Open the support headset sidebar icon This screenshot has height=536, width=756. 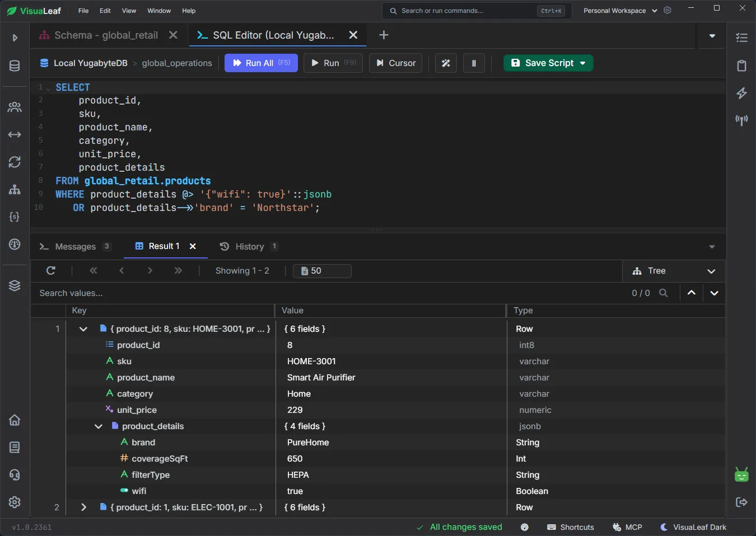coord(15,474)
